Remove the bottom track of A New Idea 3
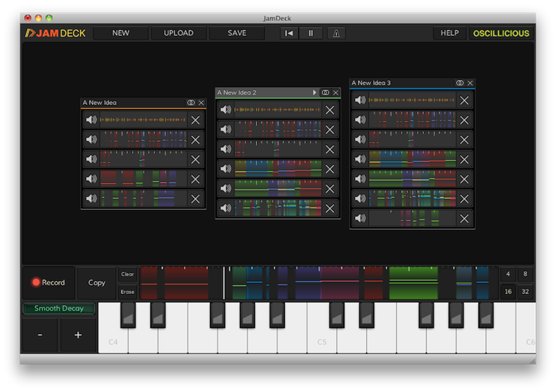The image size is (556, 392). [464, 219]
